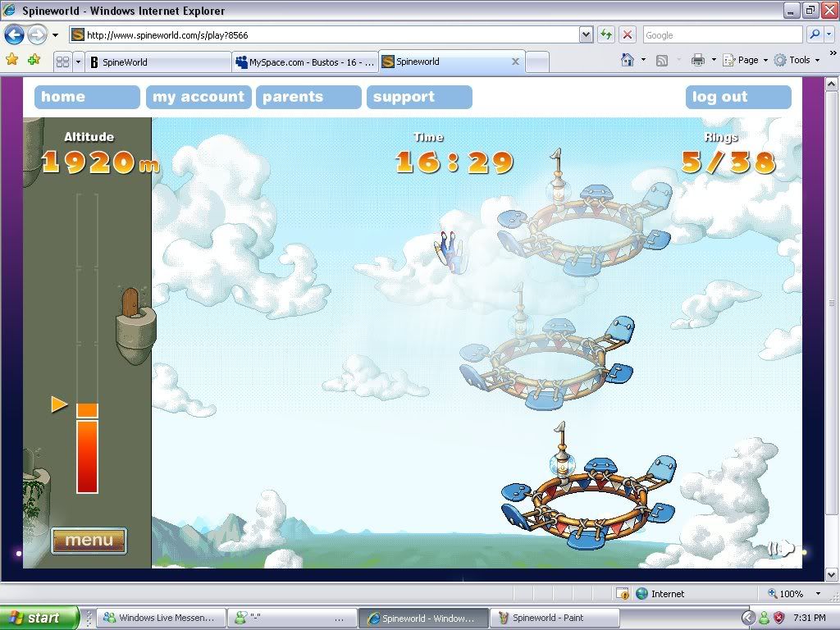
Task: Switch to Windows Live Messenger taskbar button
Action: [162, 618]
